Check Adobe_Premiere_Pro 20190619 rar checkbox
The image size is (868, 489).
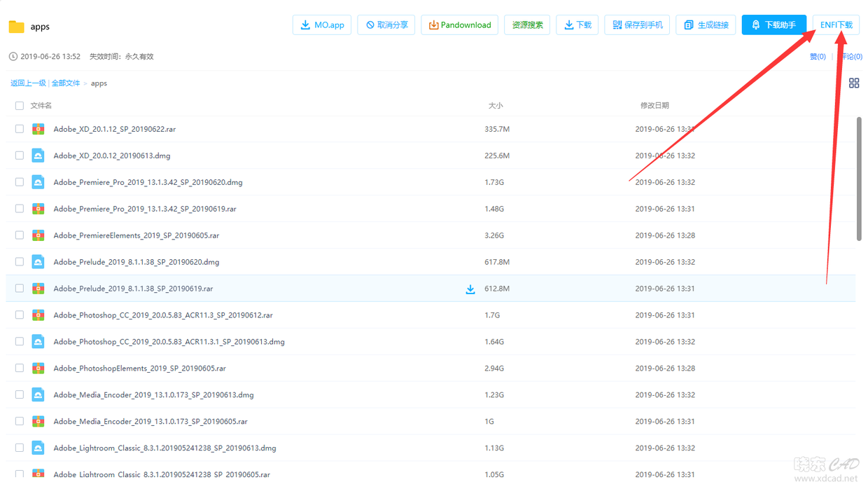click(x=20, y=209)
